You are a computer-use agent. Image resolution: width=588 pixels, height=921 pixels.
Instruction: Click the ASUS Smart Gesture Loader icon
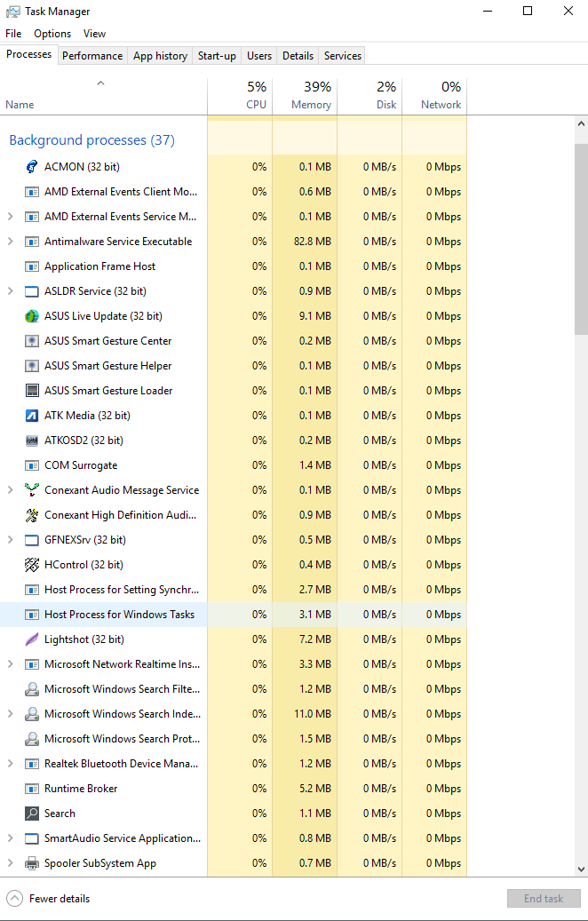click(32, 391)
